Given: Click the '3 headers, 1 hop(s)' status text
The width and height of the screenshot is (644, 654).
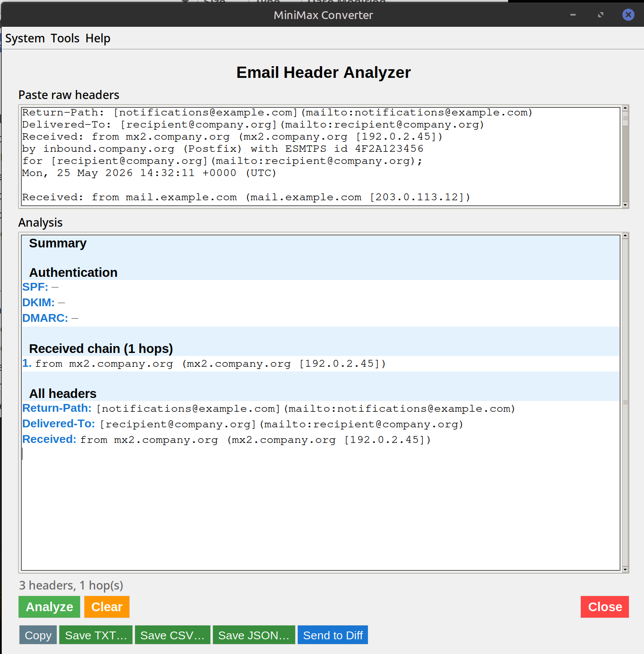Looking at the screenshot, I should 71,585.
